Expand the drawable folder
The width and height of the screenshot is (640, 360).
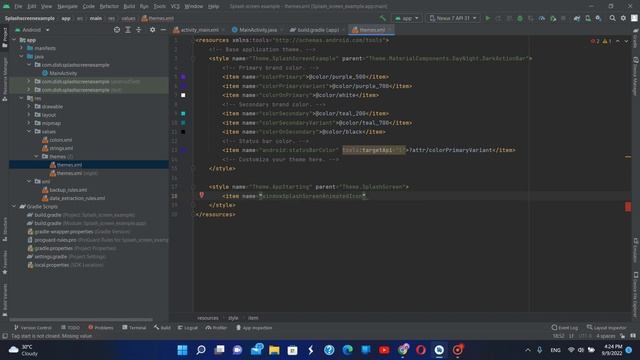(x=29, y=107)
